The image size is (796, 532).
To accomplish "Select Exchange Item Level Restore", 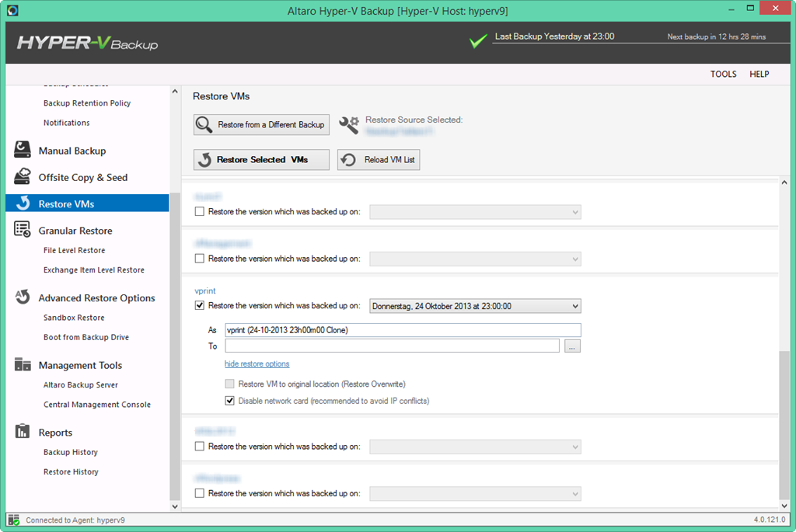I will coord(94,269).
